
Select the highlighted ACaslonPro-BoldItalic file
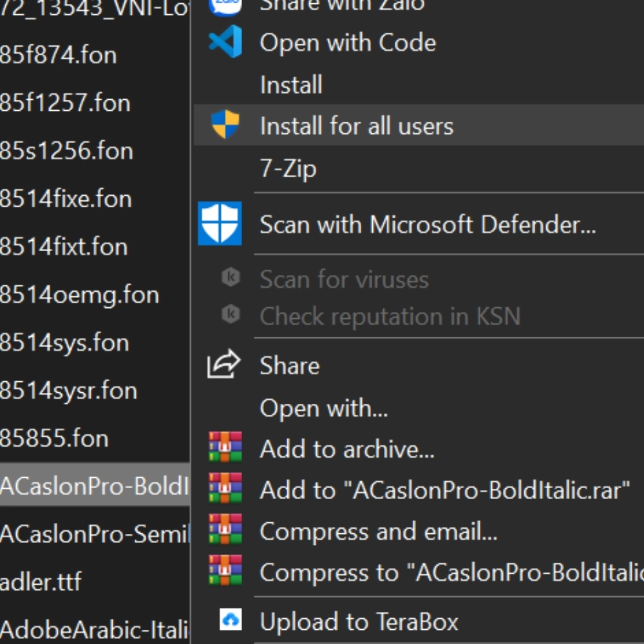click(x=95, y=485)
